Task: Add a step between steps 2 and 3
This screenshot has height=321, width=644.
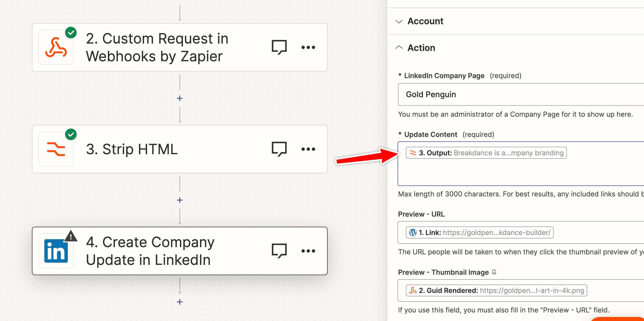Action: pos(180,98)
